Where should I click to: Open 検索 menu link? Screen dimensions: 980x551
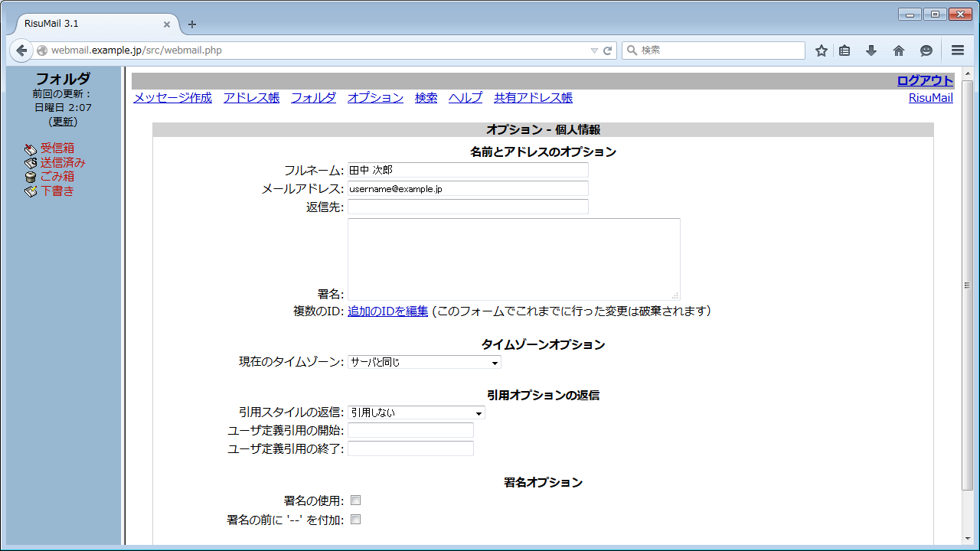[426, 98]
